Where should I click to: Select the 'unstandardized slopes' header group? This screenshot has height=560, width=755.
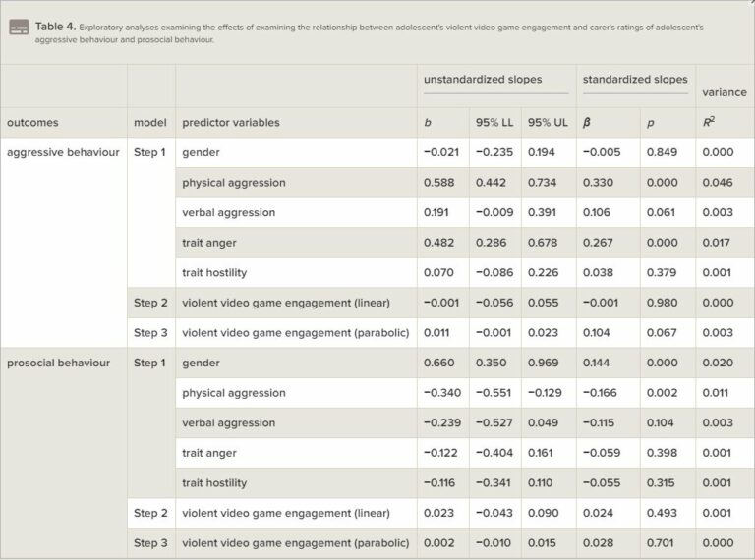(482, 79)
